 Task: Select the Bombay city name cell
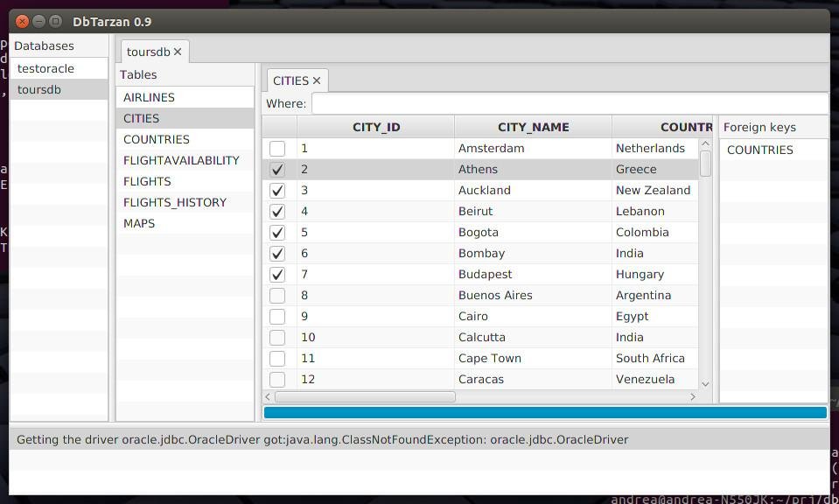click(533, 254)
